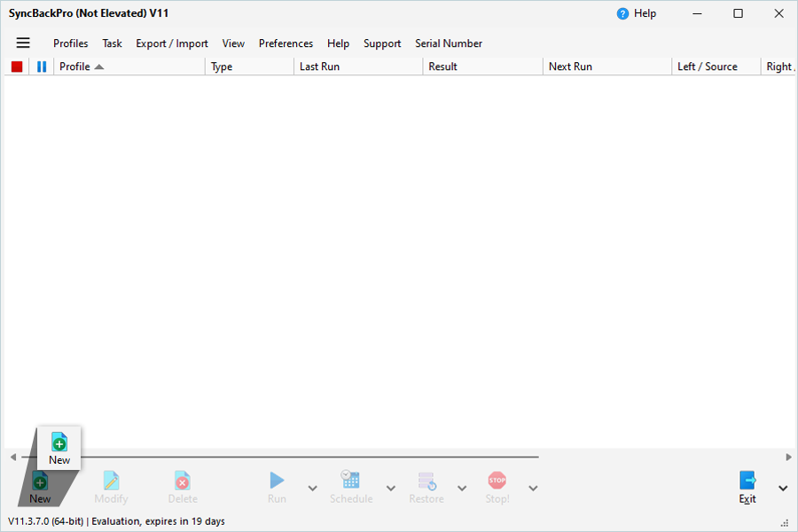
Task: Click the Run profile play icon
Action: [x=277, y=481]
